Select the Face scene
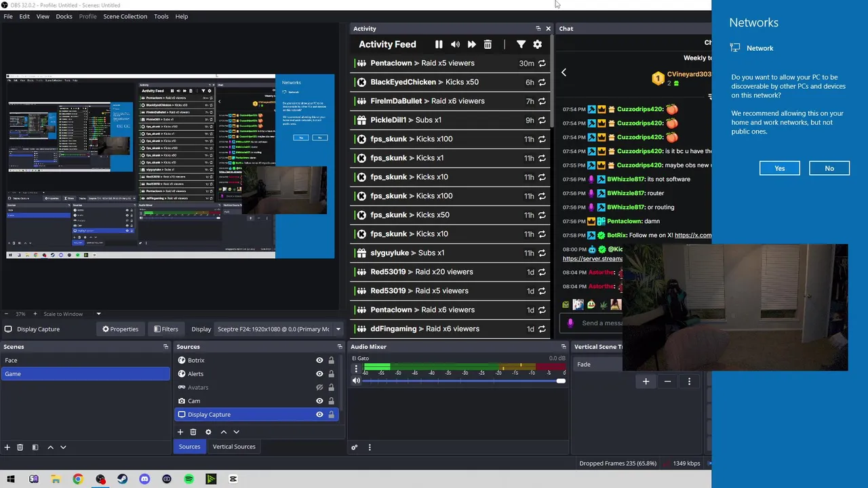 point(85,361)
